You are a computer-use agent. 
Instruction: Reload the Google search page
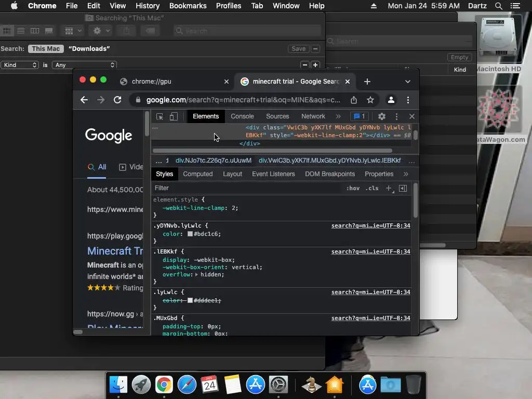point(117,100)
